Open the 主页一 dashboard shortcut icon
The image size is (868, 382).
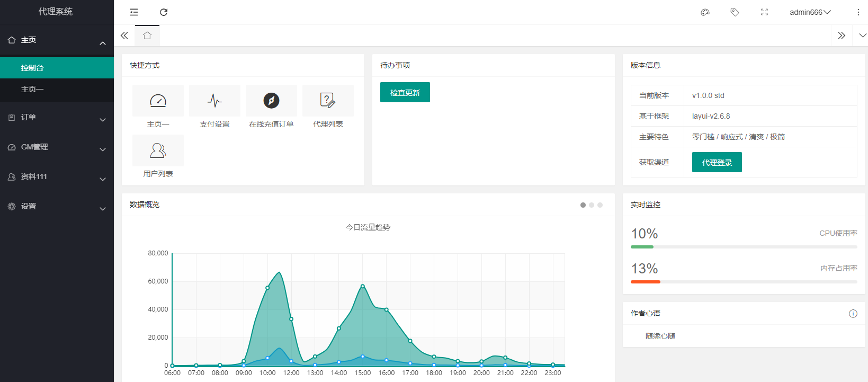click(158, 101)
